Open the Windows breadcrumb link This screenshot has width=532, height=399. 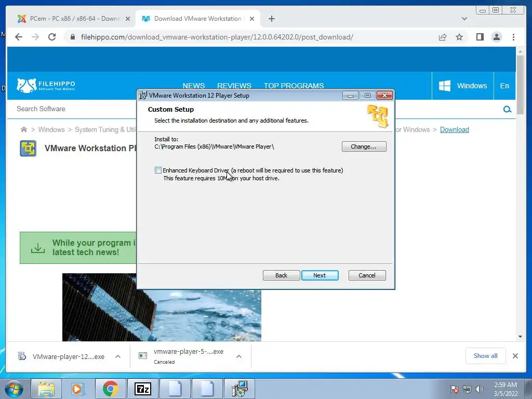51,129
